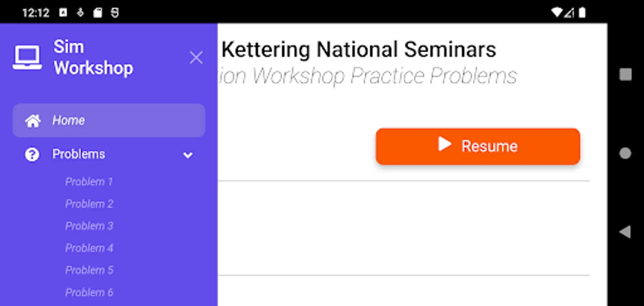Image resolution: width=644 pixels, height=306 pixels.
Task: Click the Kettering National Seminars heading
Action: (x=359, y=50)
